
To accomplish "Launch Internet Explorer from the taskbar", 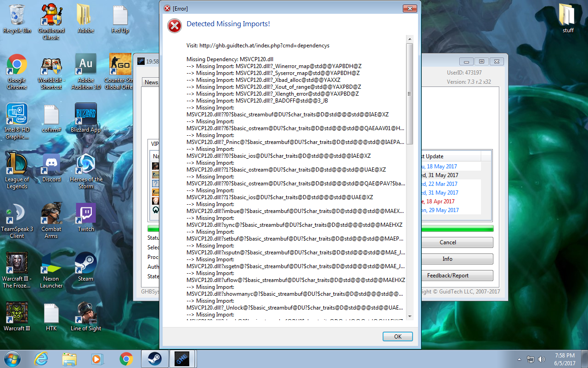I will (41, 359).
